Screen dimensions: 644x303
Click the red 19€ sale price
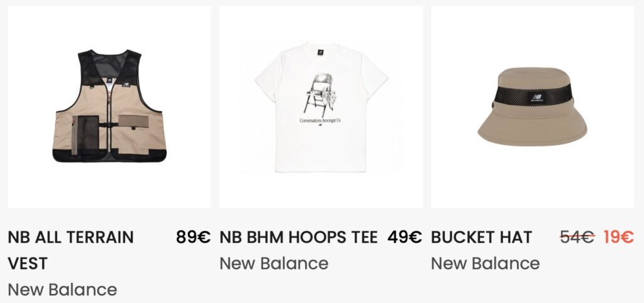619,237
